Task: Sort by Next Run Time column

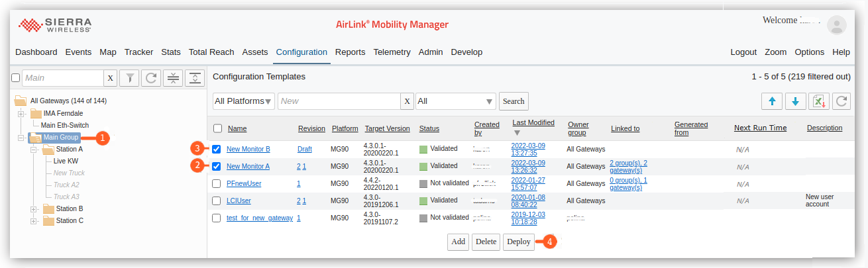Action: [761, 128]
